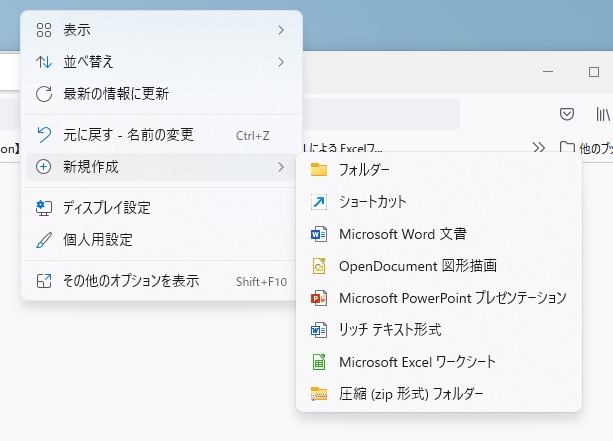613x441 pixels.
Task: Click the Ctrl+Z shortcut text
Action: click(x=253, y=136)
